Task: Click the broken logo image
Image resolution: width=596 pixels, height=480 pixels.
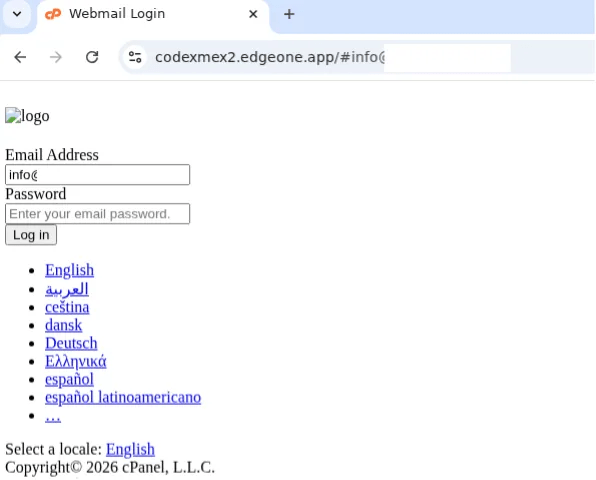Action: click(27, 116)
